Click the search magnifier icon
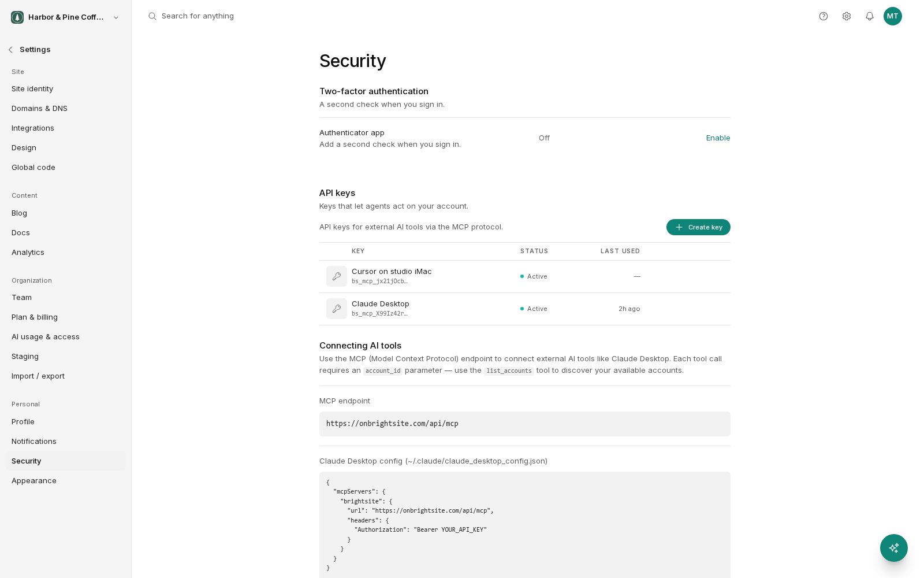The width and height of the screenshot is (924, 578). (152, 16)
